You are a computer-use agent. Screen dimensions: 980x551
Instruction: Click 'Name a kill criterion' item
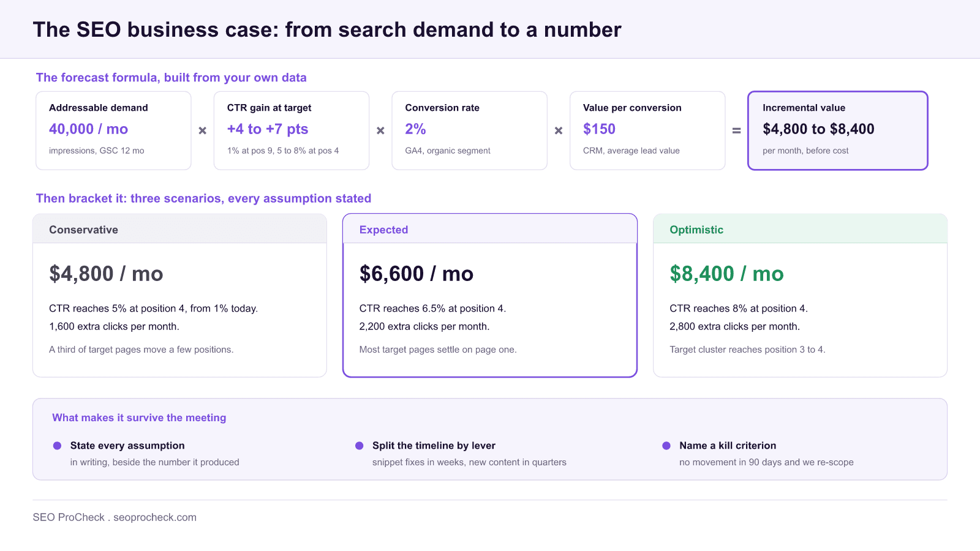coord(728,446)
